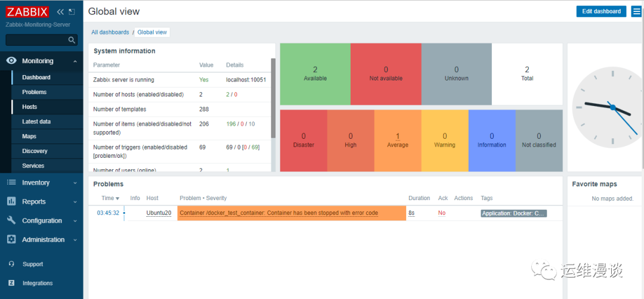This screenshot has width=644, height=299.
Task: Click the problem time 03:45:32
Action: [x=108, y=213]
